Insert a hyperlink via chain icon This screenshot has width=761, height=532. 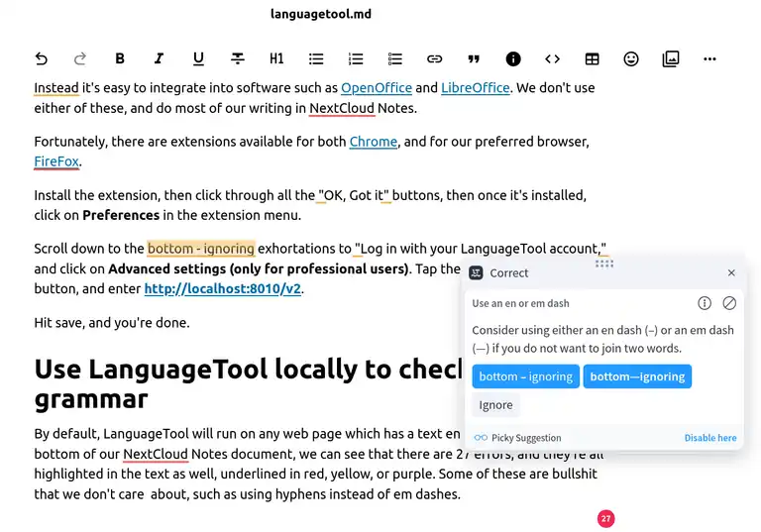click(x=434, y=58)
